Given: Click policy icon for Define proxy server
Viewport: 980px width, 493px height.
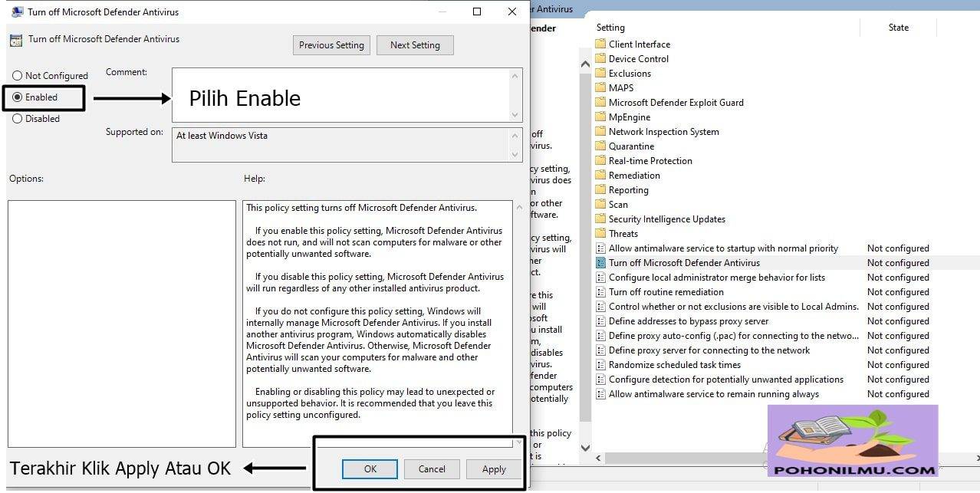Looking at the screenshot, I should [601, 350].
